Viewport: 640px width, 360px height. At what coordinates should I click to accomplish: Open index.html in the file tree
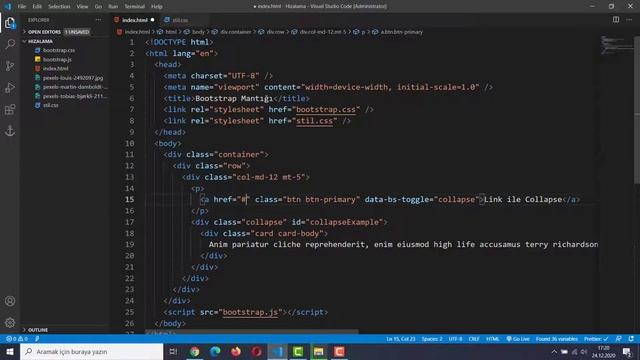point(56,69)
